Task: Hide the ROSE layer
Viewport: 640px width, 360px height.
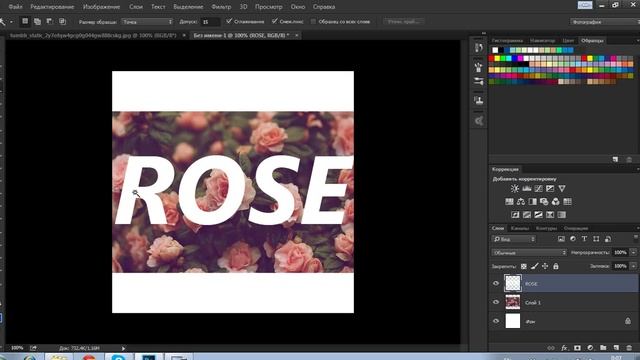Action: [x=496, y=283]
